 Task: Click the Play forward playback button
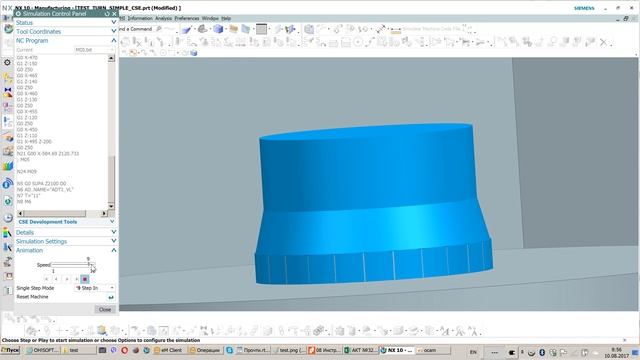(x=67, y=279)
